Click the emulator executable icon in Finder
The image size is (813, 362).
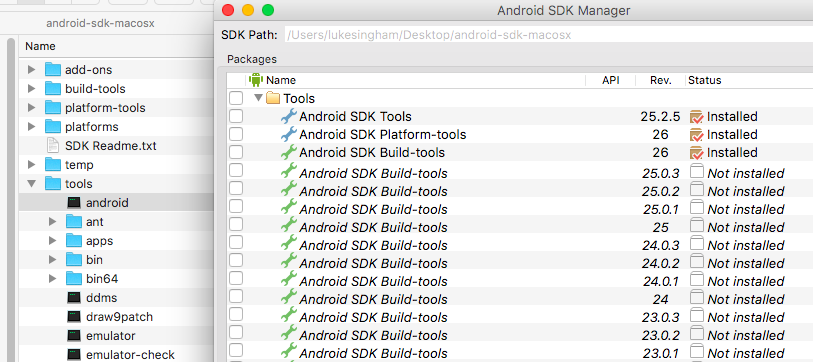coord(74,336)
